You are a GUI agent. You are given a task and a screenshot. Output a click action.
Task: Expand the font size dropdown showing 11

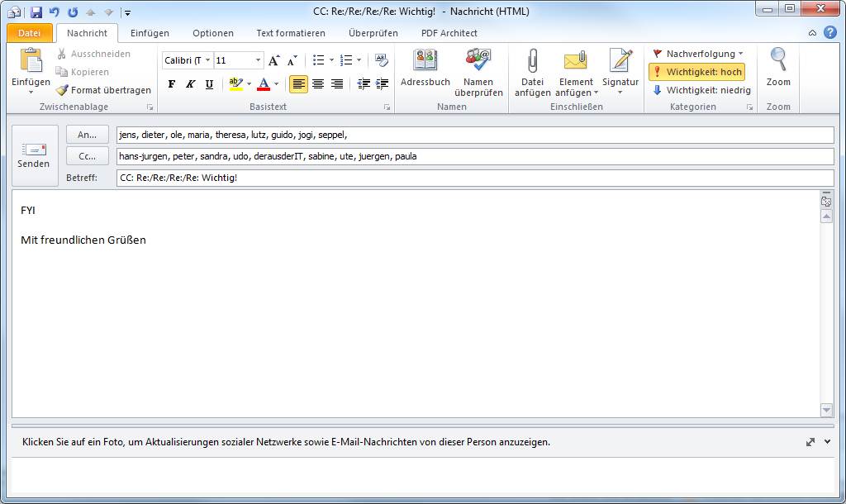tap(258, 60)
